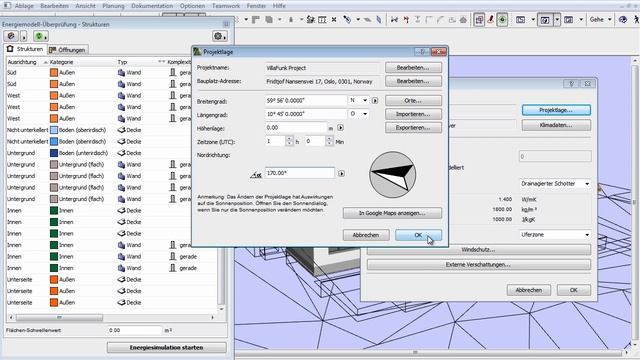The image size is (640, 360).
Task: Toggle the red stamp toolbar button
Action: point(491,20)
